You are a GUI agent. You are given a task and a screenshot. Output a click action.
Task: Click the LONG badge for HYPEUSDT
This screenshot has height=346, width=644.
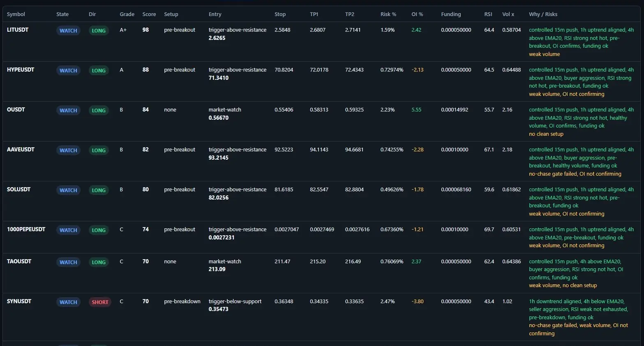click(99, 70)
